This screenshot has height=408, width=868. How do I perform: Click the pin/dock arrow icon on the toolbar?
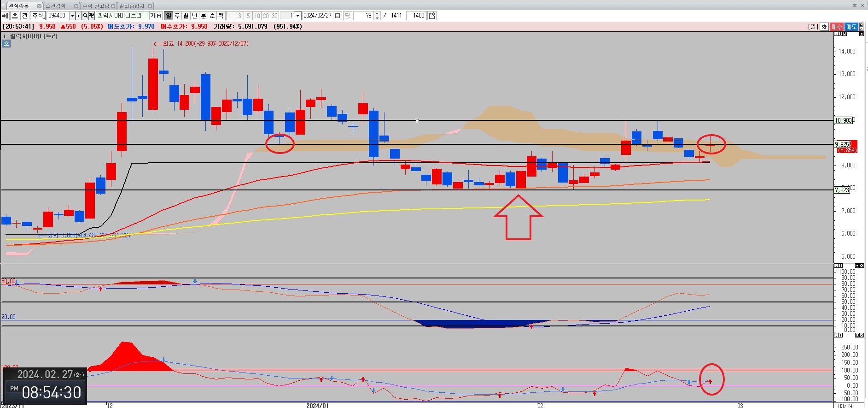click(x=5, y=16)
